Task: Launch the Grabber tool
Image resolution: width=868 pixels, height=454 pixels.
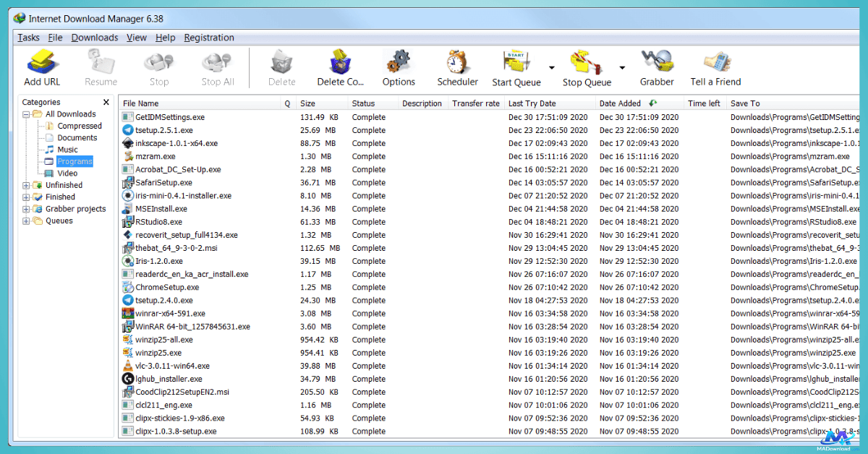Action: (x=657, y=61)
